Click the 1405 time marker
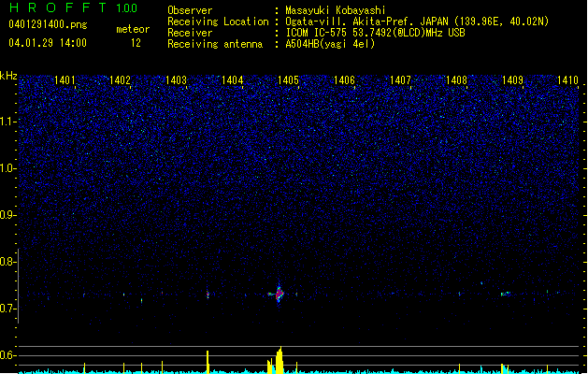The width and height of the screenshot is (588, 374). 288,80
